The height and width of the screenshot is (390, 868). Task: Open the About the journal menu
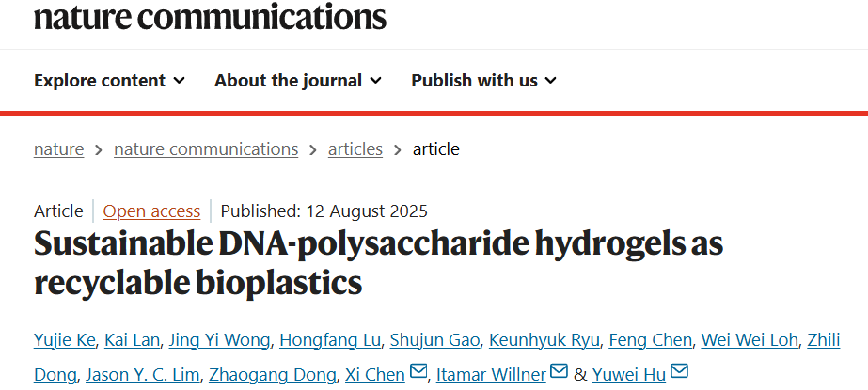[297, 81]
